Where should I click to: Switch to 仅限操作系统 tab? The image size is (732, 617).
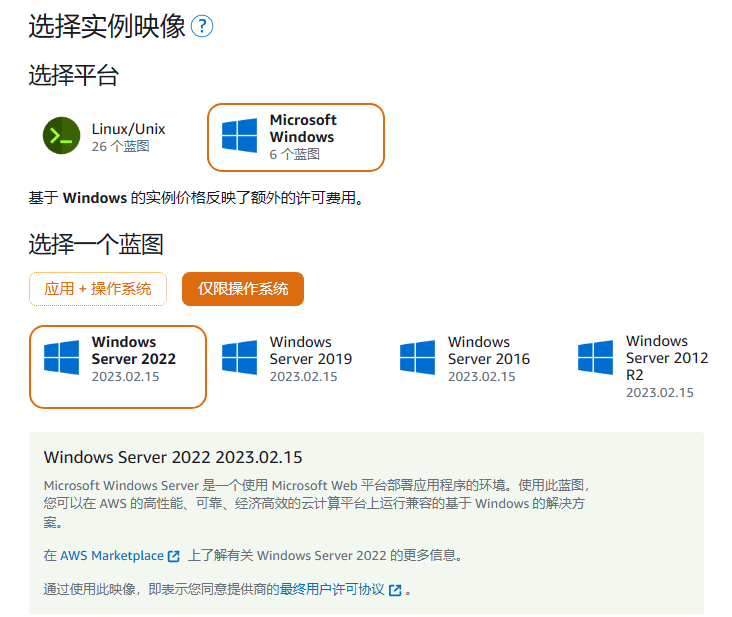[243, 289]
